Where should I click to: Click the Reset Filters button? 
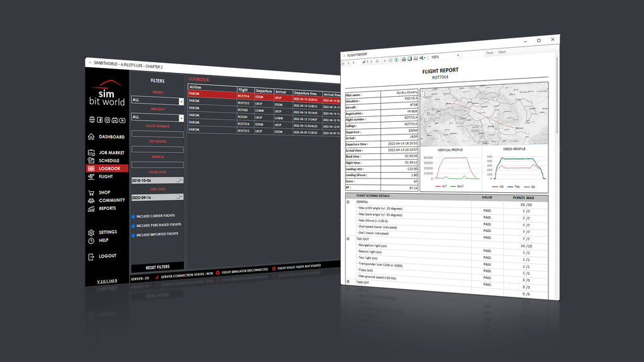(x=158, y=267)
